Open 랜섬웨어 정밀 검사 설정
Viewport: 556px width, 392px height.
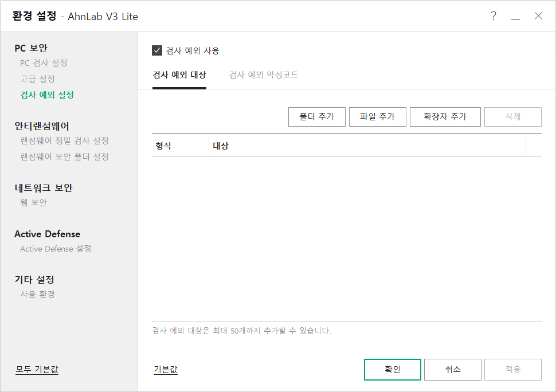(x=64, y=141)
